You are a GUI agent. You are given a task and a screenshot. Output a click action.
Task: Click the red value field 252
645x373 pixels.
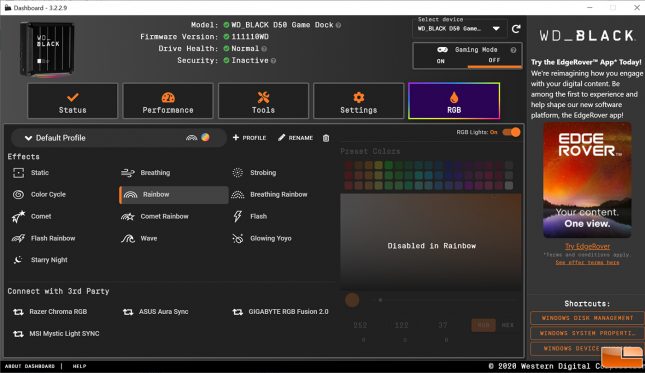(x=360, y=325)
